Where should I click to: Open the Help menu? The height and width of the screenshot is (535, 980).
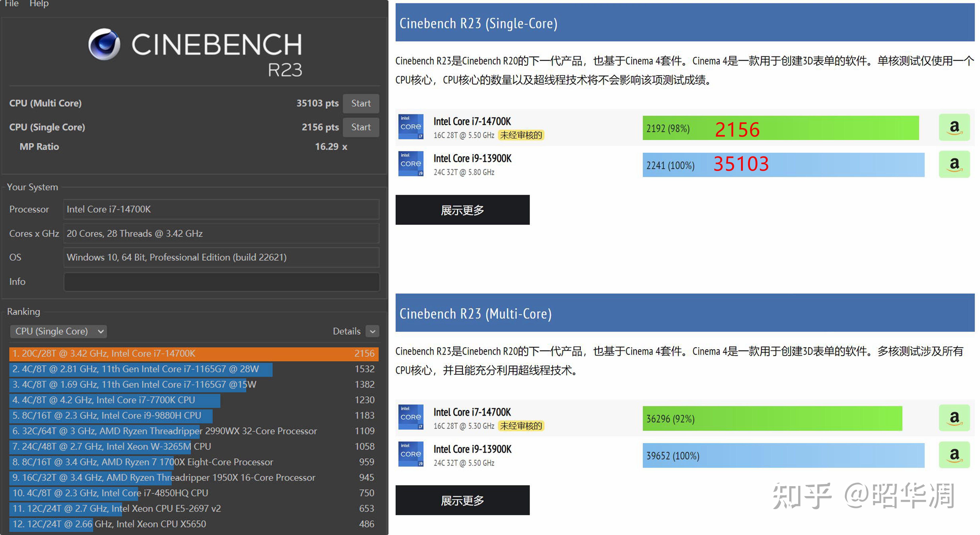point(39,4)
